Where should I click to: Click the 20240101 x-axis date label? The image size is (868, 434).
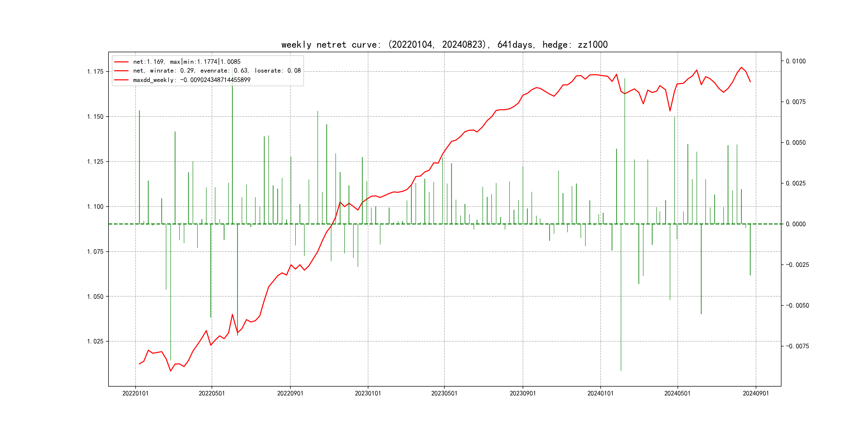[x=600, y=393]
